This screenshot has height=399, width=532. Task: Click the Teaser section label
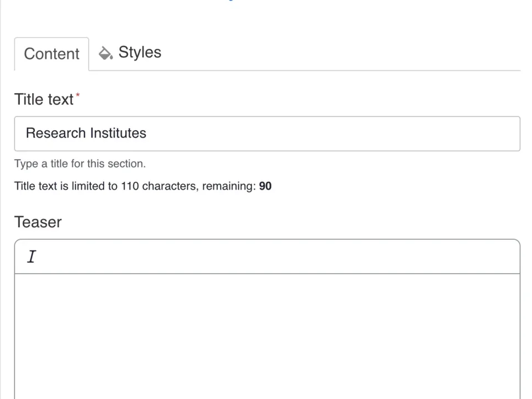(38, 222)
